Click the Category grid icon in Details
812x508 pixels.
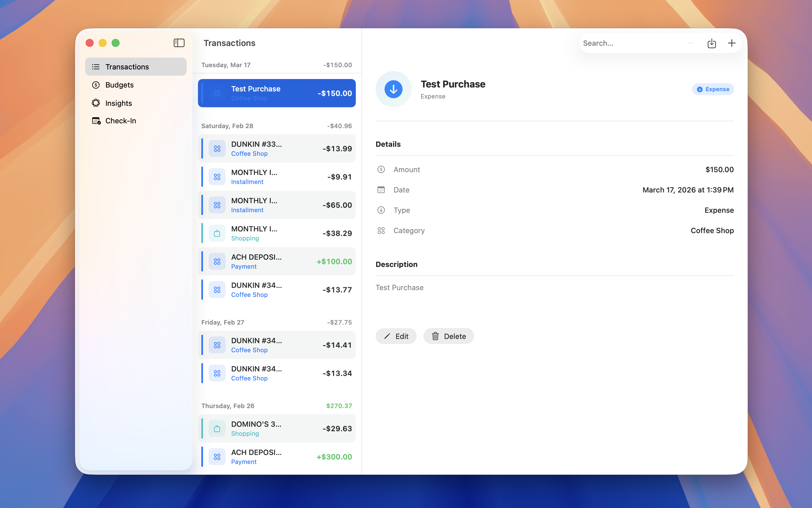pos(381,231)
